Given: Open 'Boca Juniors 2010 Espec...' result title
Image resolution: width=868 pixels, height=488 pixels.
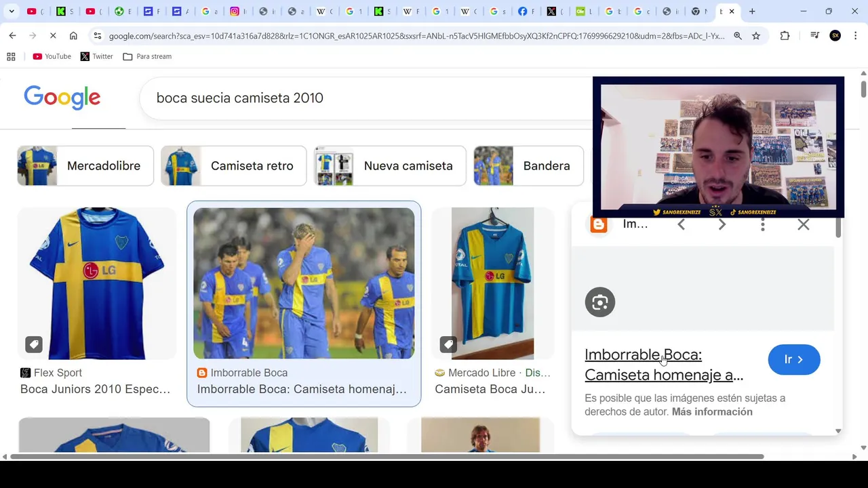Looking at the screenshot, I should (x=95, y=389).
